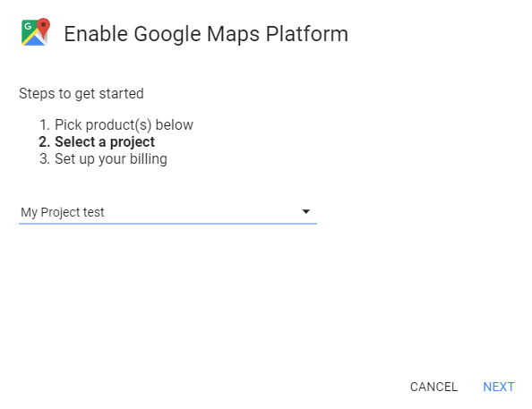Click the word billing in step 3

coord(149,158)
